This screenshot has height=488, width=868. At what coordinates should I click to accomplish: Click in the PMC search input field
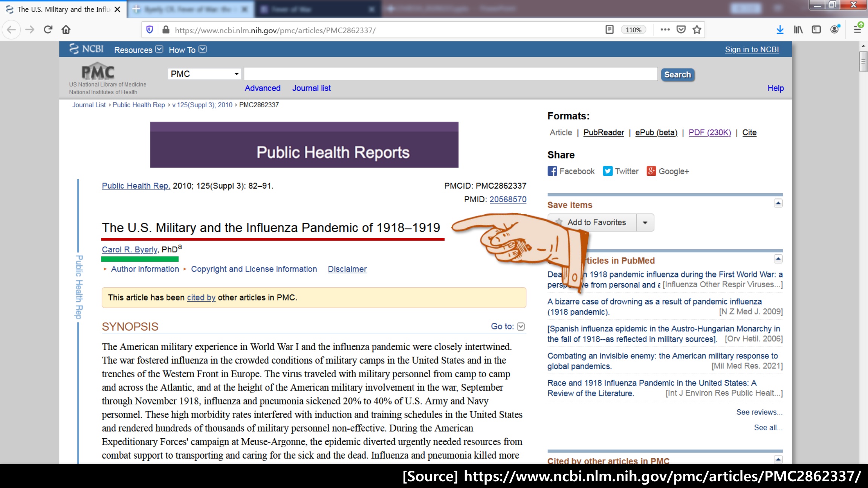click(451, 74)
